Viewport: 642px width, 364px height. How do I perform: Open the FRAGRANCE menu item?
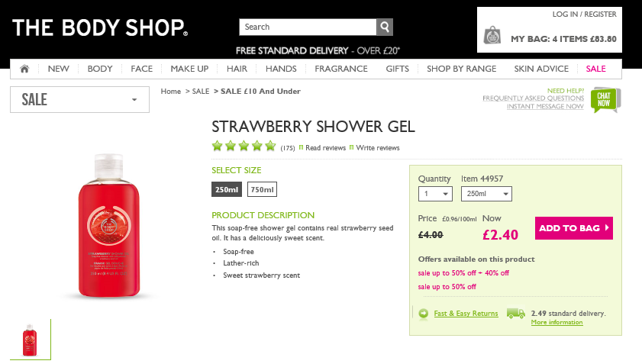(341, 69)
